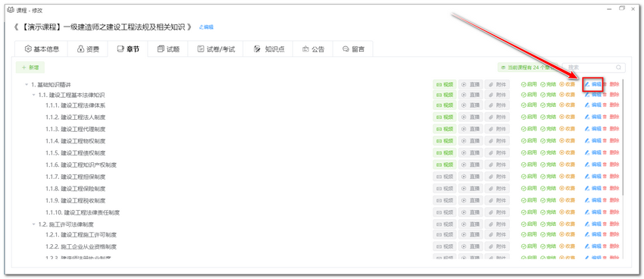
Task: Delete section 1.1.5. 建设工程债权制度
Action: click(x=611, y=153)
